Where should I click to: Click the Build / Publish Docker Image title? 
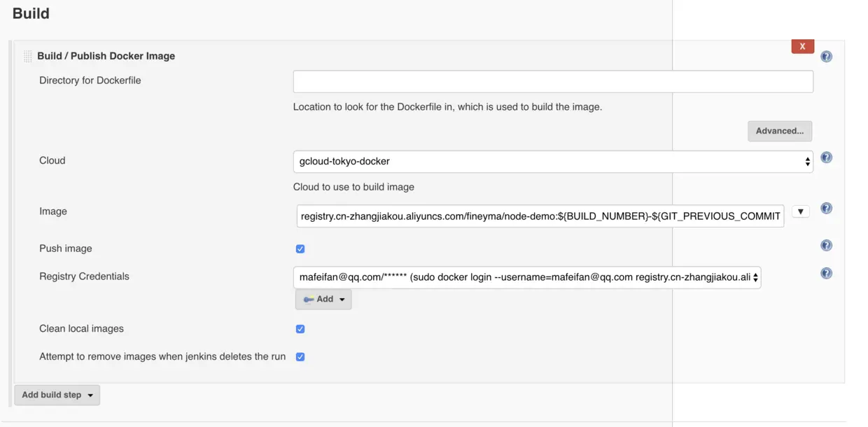click(106, 56)
